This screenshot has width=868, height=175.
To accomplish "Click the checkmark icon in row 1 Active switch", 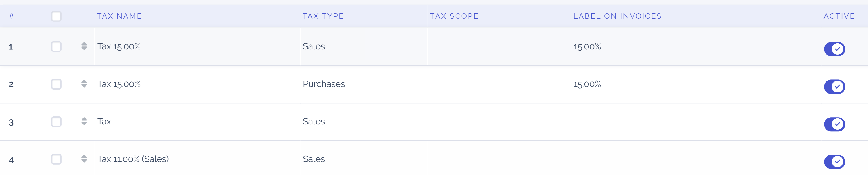I will [837, 49].
